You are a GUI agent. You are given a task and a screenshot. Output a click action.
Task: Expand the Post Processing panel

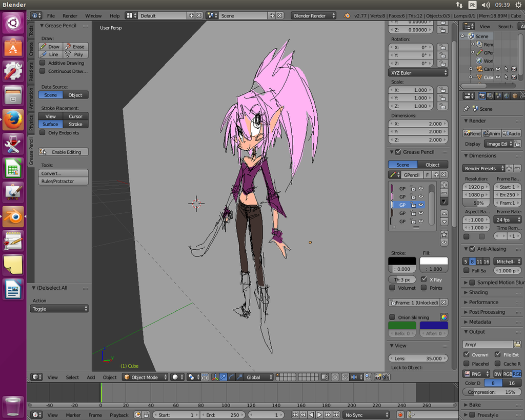487,312
